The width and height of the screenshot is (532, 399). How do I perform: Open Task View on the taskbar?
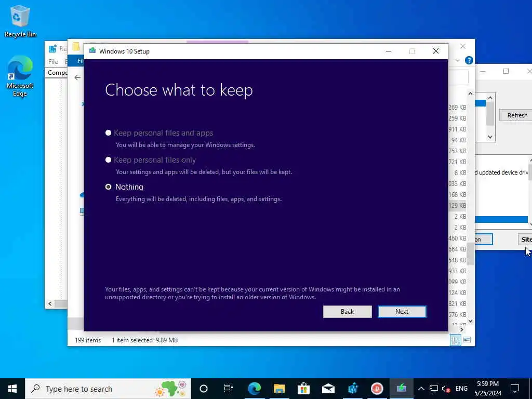tap(229, 389)
